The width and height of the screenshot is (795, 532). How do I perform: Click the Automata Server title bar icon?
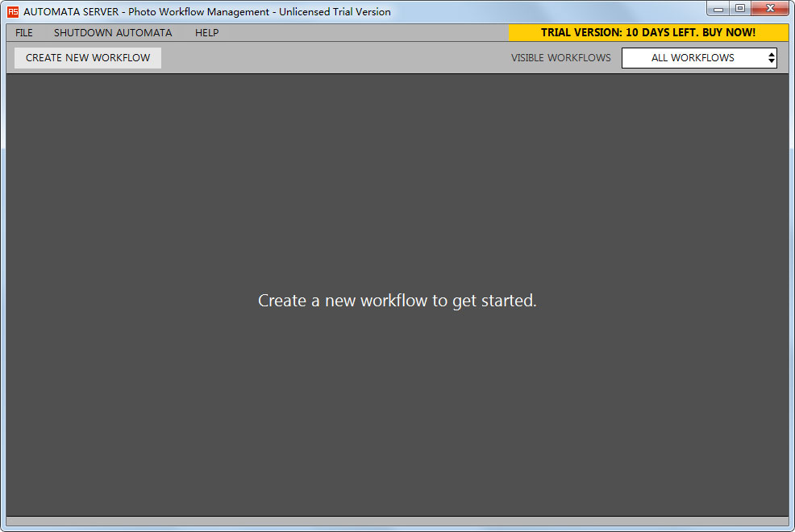click(x=13, y=11)
